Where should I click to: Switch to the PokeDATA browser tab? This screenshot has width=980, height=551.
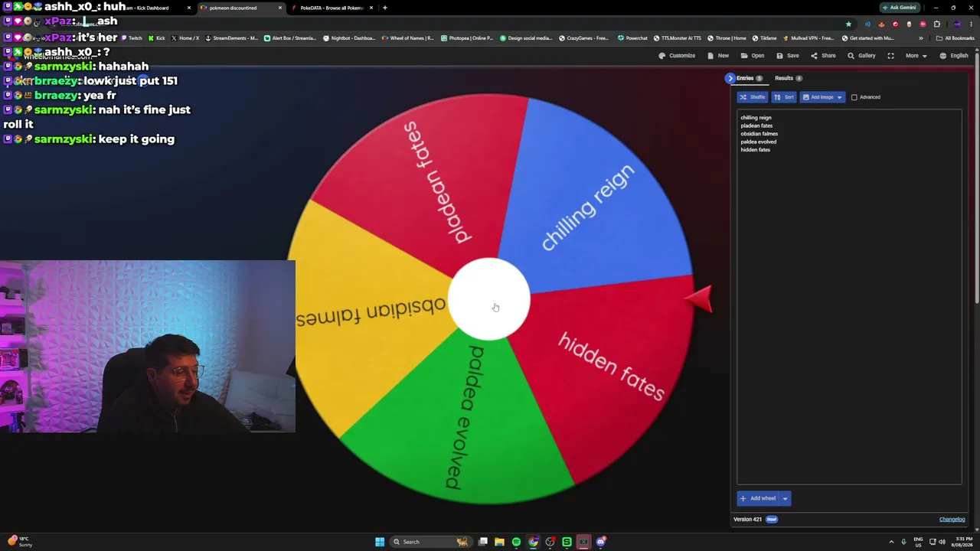[332, 8]
